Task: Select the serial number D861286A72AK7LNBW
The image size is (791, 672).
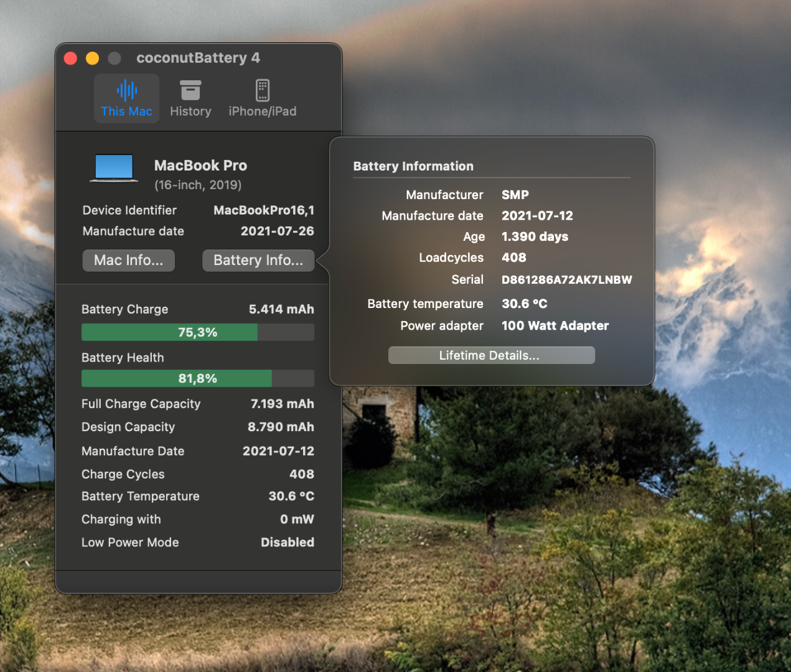Action: pos(567,280)
